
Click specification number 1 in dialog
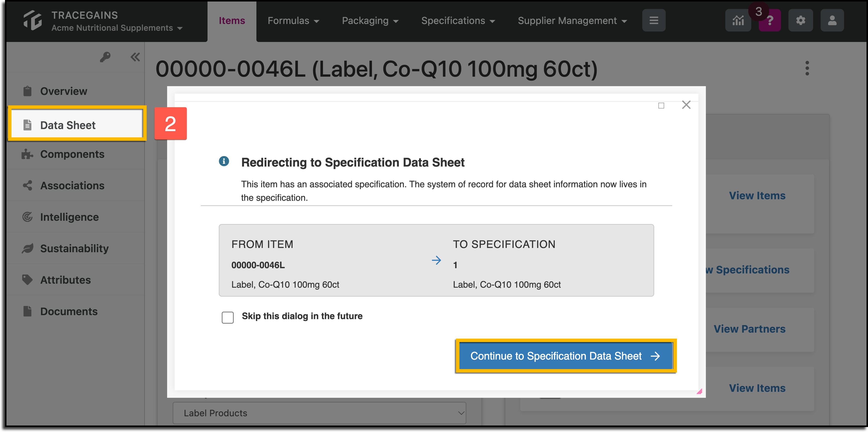(455, 265)
